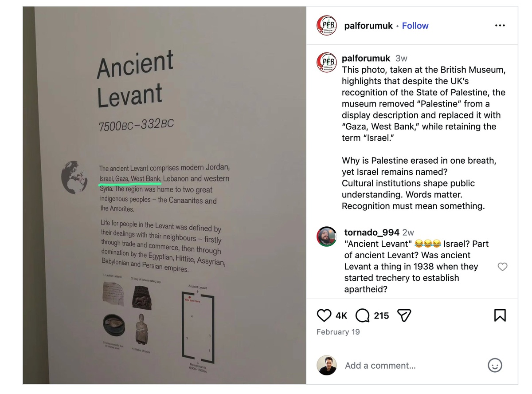532x394 pixels.
Task: Click the palforumuk caption avatar
Action: (x=327, y=63)
